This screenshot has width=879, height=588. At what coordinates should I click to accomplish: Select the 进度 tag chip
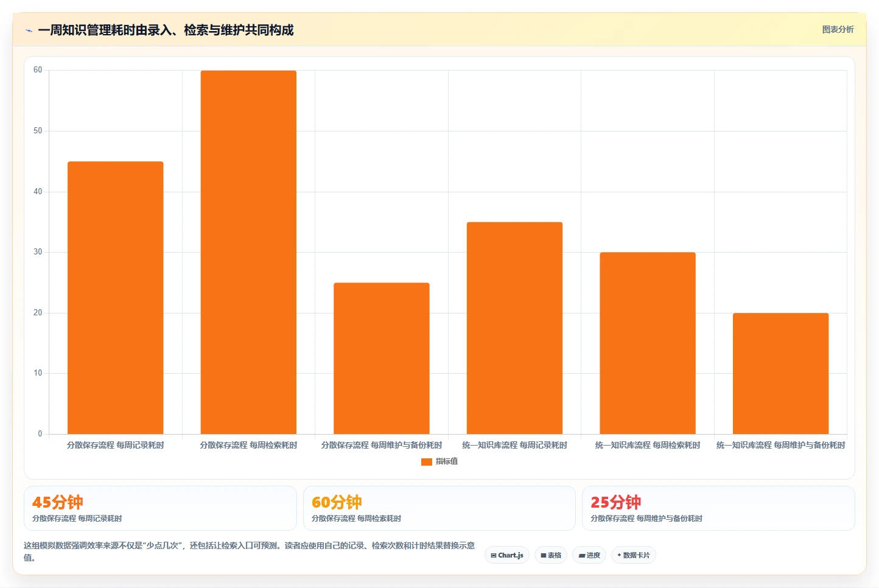[589, 555]
